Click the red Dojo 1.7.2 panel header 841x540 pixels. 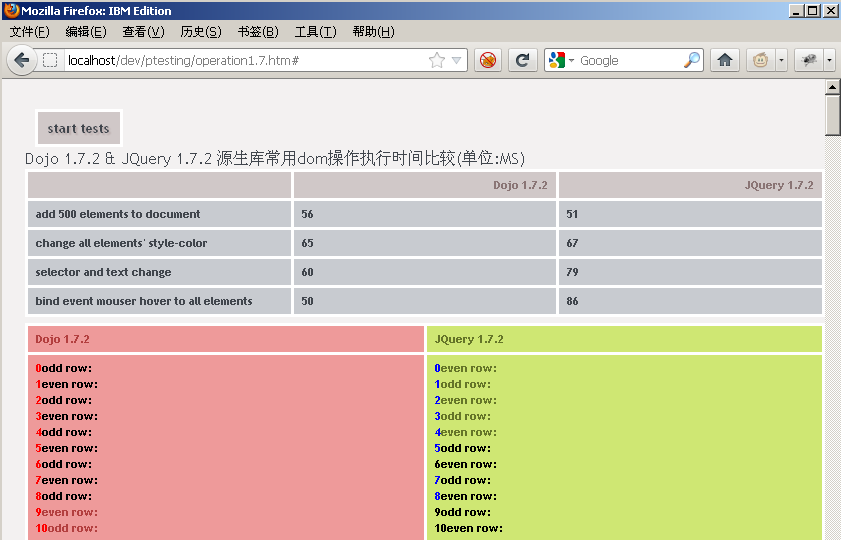pyautogui.click(x=226, y=339)
